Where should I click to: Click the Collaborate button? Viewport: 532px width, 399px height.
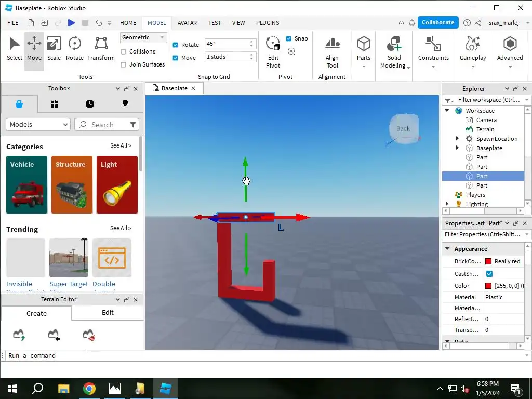pyautogui.click(x=438, y=22)
